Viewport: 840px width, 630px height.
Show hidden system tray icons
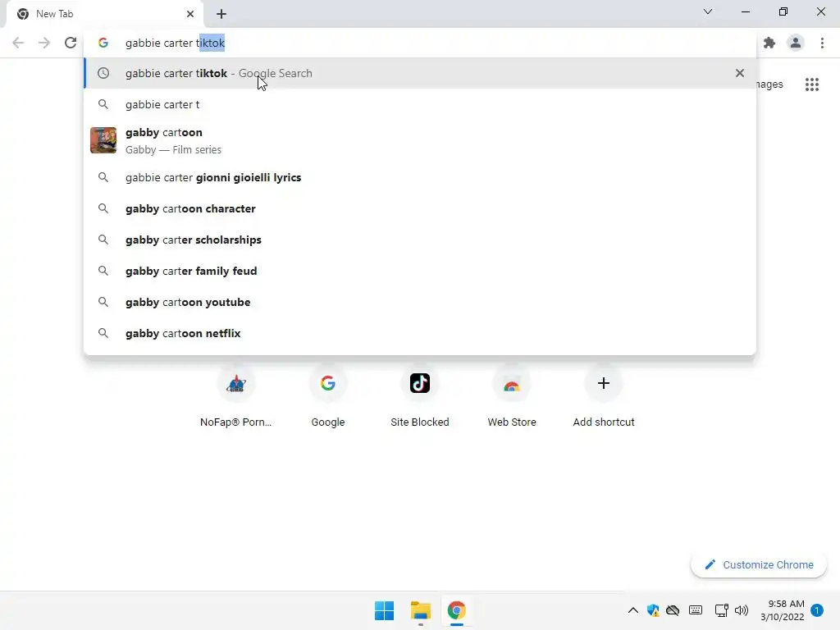pos(632,610)
